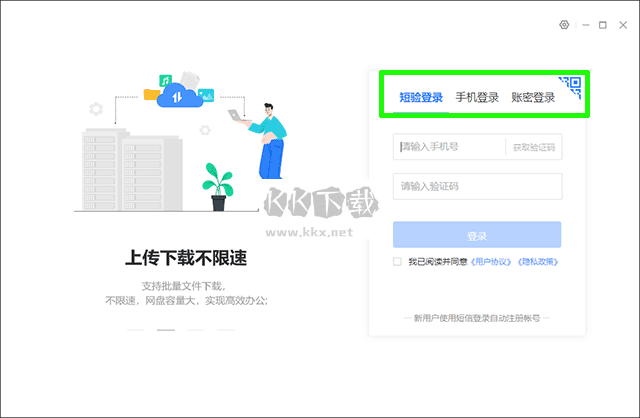Image resolution: width=640 pixels, height=418 pixels.
Task: Focus the 请输入手机号 phone field
Action: [450, 147]
